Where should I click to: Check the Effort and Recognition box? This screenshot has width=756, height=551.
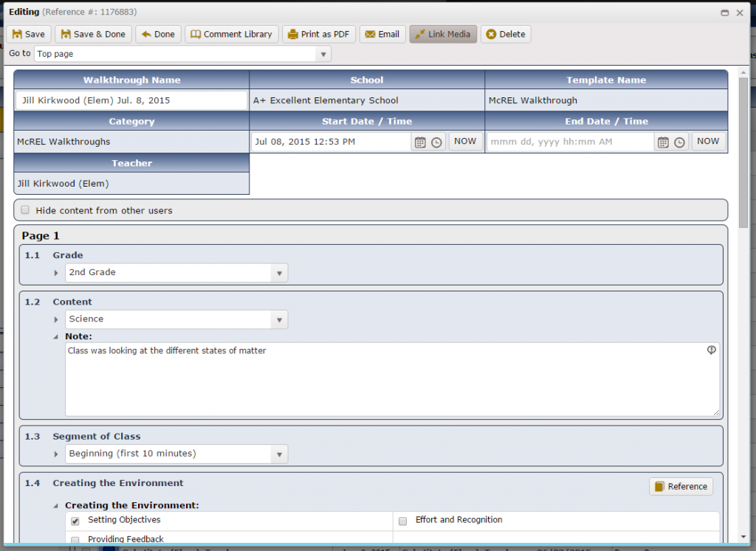(402, 521)
